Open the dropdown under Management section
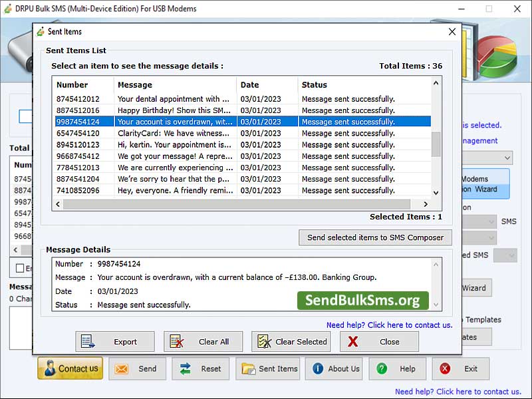Screen dimensions: 532x399 tap(507, 158)
